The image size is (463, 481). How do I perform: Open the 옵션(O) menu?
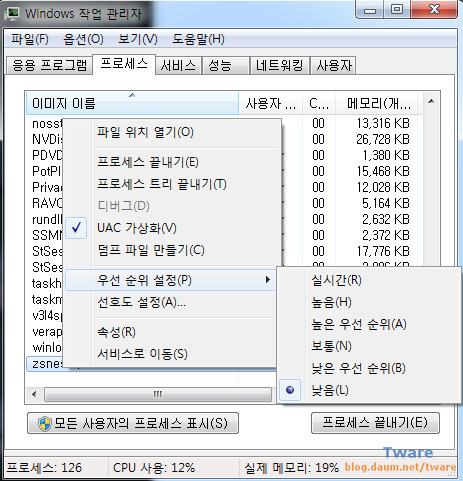pyautogui.click(x=83, y=39)
